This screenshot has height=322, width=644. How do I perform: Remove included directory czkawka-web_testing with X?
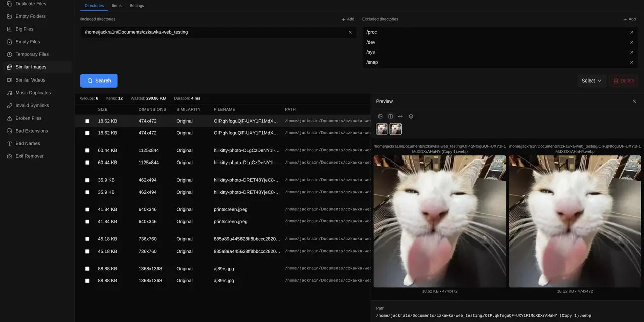(350, 32)
